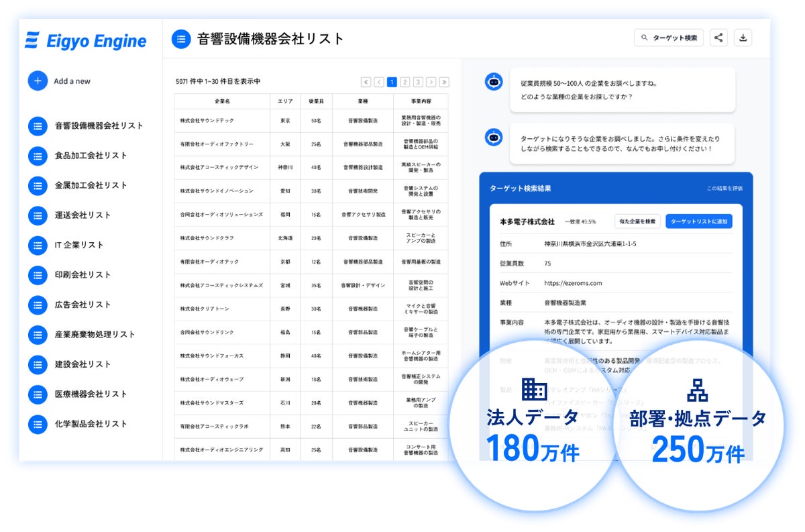Screen dimensions: 805x532
Task: Click the 株式会社サウンドクラフト row
Action: [311, 237]
